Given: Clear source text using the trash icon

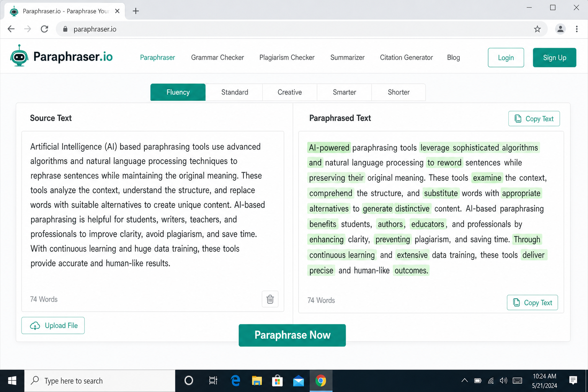Looking at the screenshot, I should click(270, 299).
